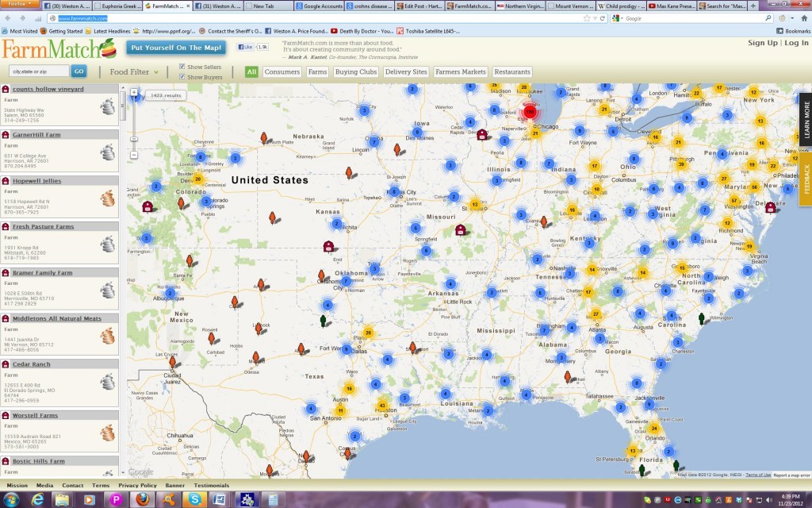Zoom out the map with minus button
Screen dimensions: 812x508
133,155
